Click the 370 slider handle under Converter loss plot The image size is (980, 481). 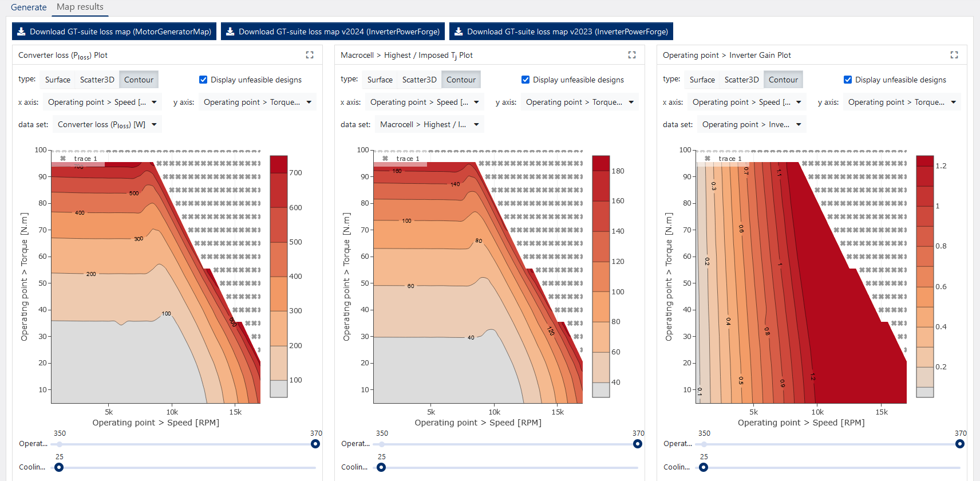tap(315, 444)
